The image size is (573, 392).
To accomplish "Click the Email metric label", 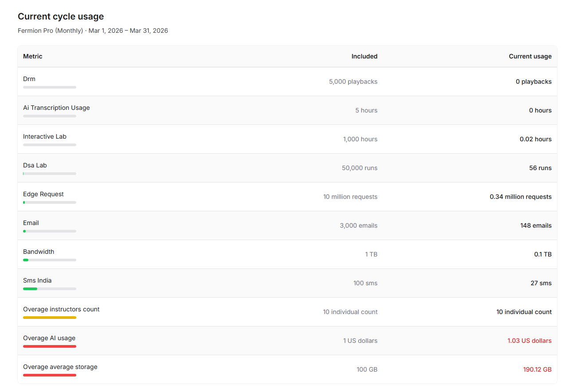I will tap(31, 223).
